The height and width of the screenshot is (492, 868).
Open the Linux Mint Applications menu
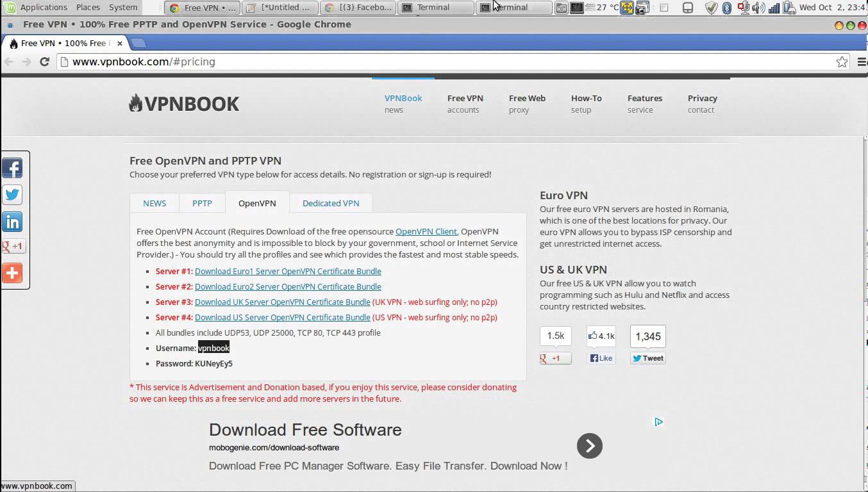[x=37, y=8]
